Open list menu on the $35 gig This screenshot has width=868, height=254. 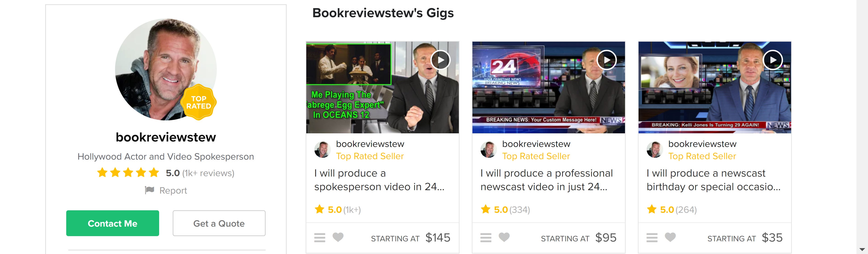point(652,237)
